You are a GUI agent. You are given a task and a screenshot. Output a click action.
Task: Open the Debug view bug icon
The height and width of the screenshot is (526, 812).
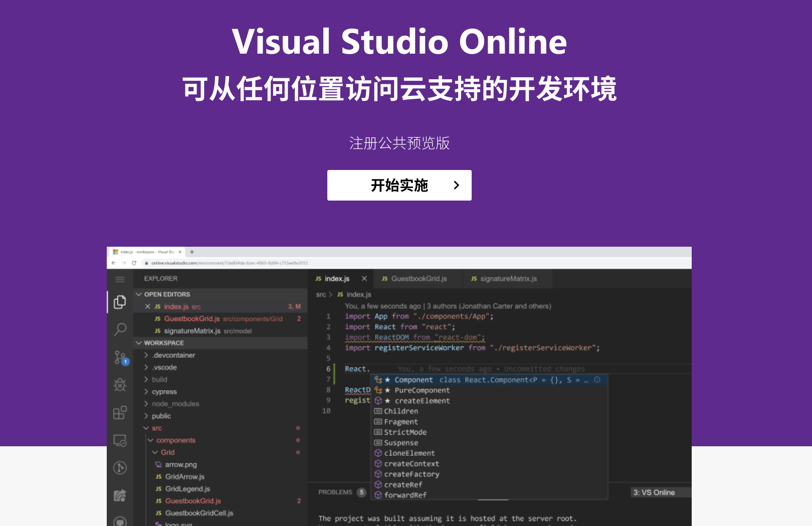click(120, 385)
